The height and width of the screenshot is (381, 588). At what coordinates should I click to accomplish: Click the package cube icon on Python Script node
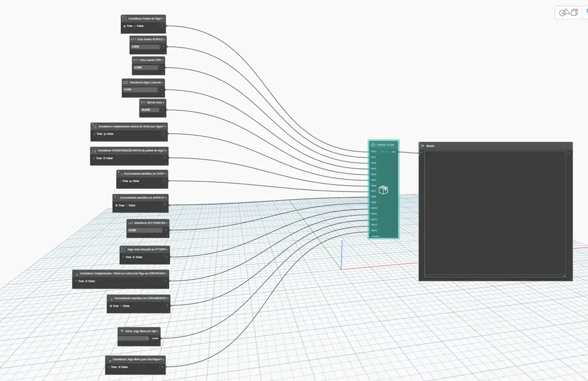(383, 190)
